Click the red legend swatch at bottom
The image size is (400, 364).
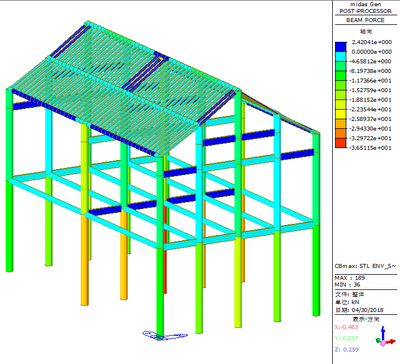pyautogui.click(x=341, y=143)
